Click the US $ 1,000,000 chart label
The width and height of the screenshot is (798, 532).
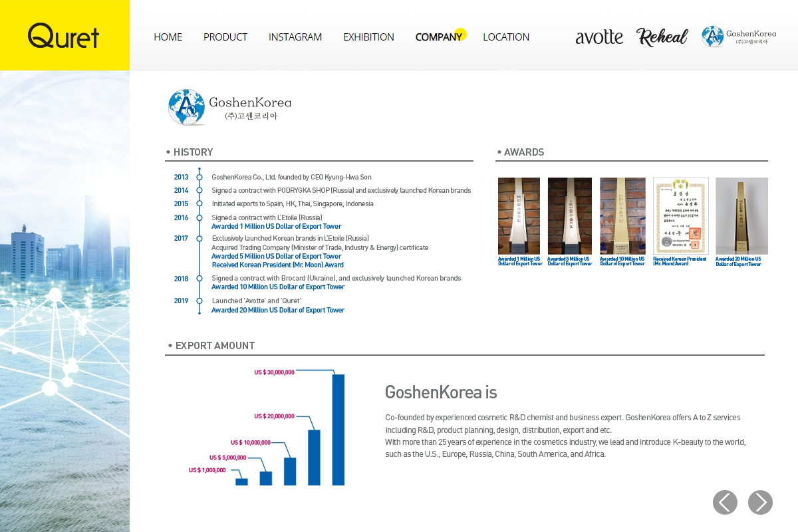click(207, 470)
